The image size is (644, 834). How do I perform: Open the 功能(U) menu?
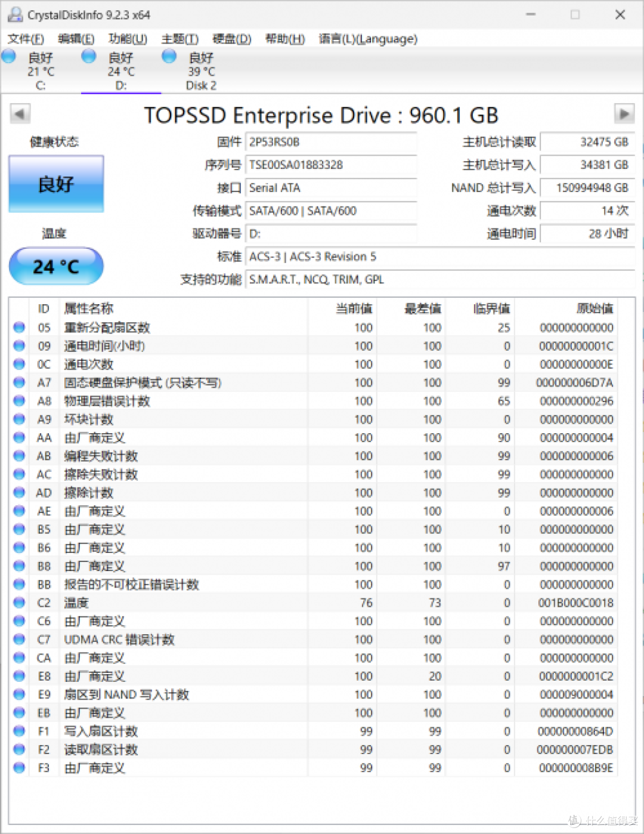coord(126,39)
